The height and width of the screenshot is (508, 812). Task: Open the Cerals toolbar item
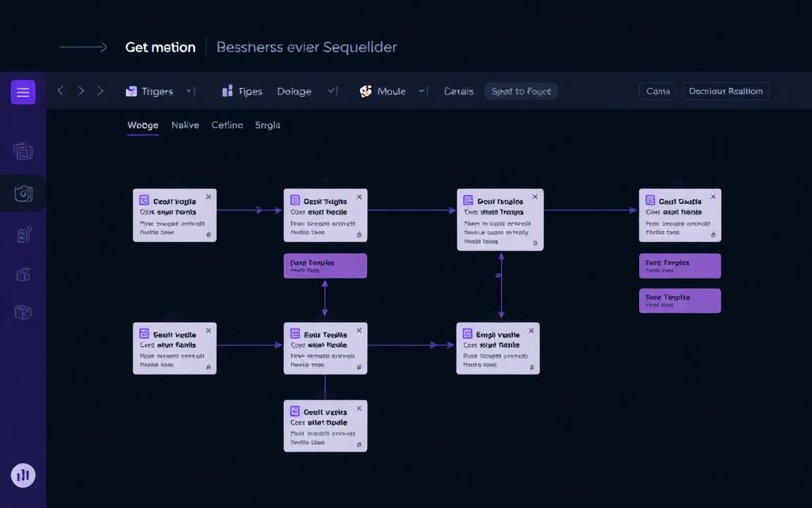pos(459,91)
